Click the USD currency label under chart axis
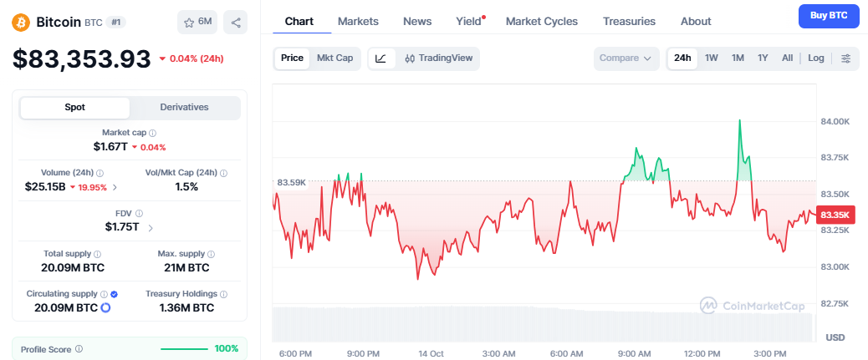Viewport: 868px width, 360px height. 835,337
